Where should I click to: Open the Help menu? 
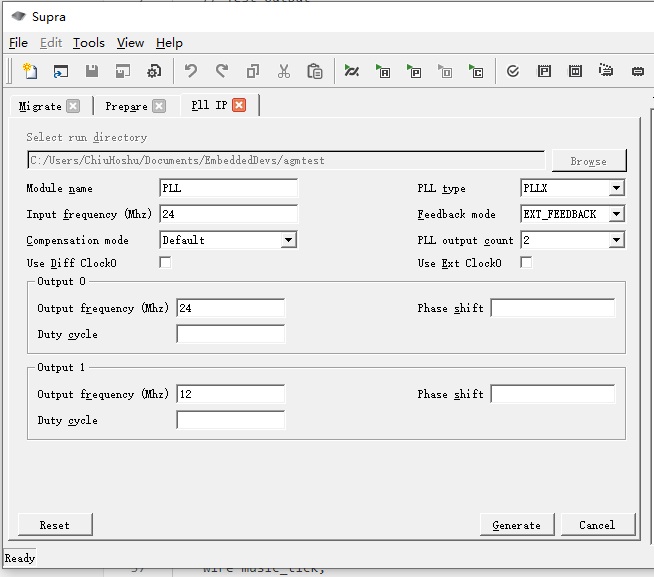[x=169, y=43]
